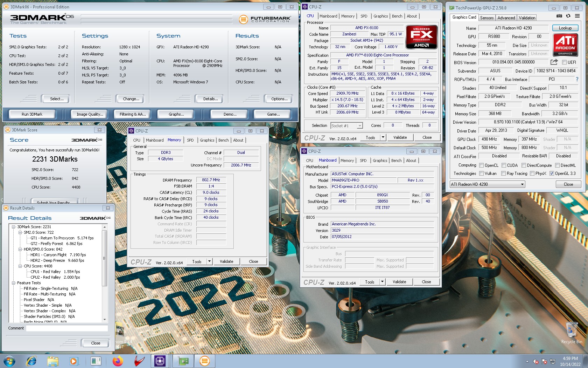Open the Action Center flag tray icon
The height and width of the screenshot is (368, 588).
(544, 361)
